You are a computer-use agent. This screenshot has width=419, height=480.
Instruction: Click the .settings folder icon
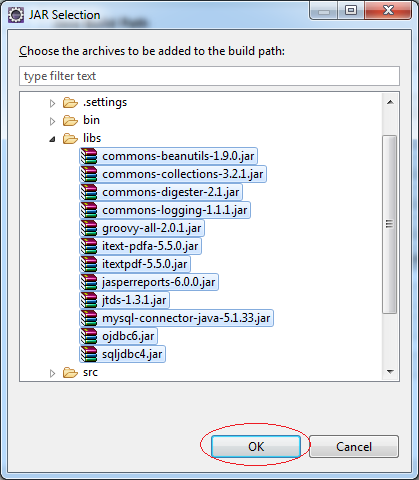coord(70,102)
